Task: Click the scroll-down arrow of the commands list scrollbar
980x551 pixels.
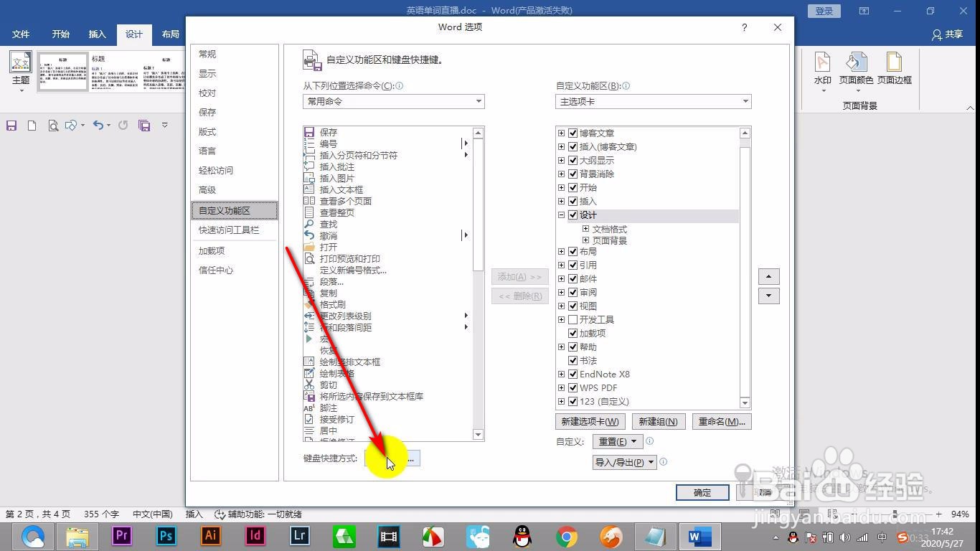Action: 479,434
